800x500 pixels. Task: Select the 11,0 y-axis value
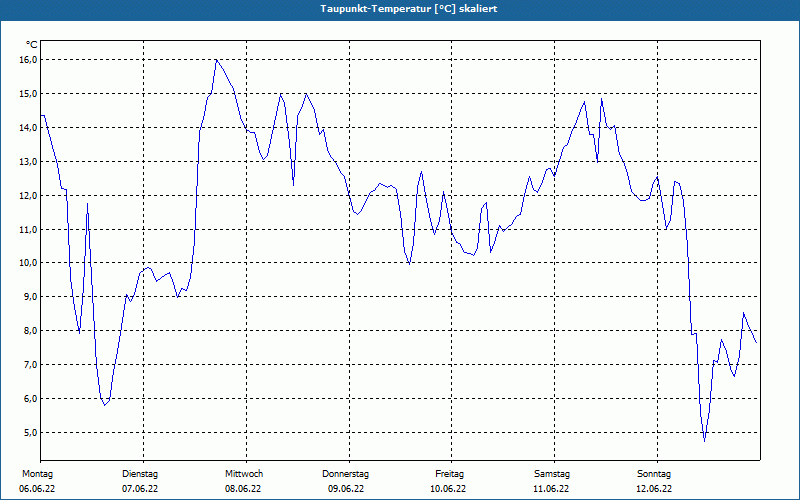click(x=29, y=230)
